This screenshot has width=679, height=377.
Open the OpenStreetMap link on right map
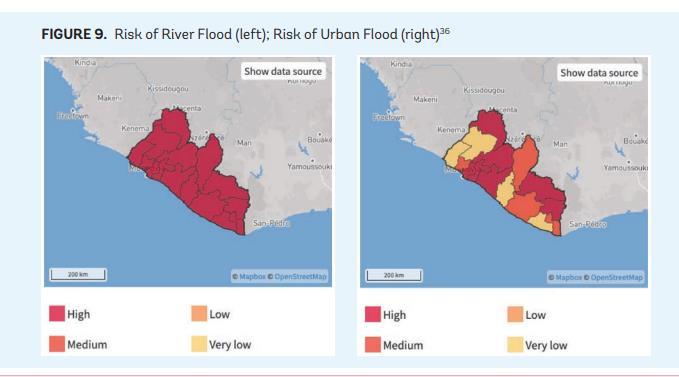point(616,277)
